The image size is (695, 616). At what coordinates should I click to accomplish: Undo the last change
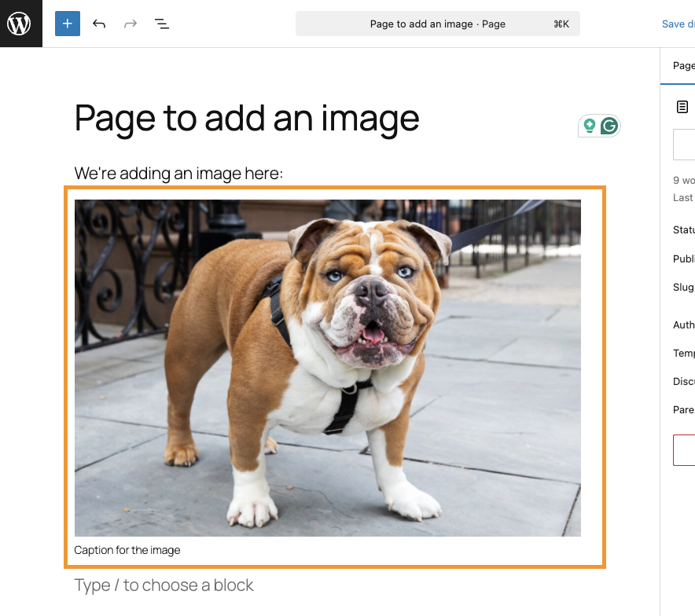(99, 24)
